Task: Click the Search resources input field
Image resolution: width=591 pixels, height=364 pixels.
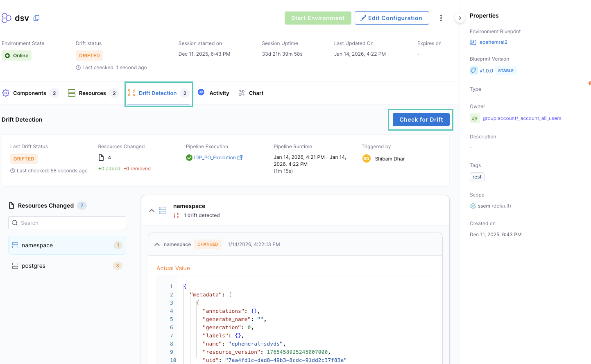Action: (x=67, y=223)
